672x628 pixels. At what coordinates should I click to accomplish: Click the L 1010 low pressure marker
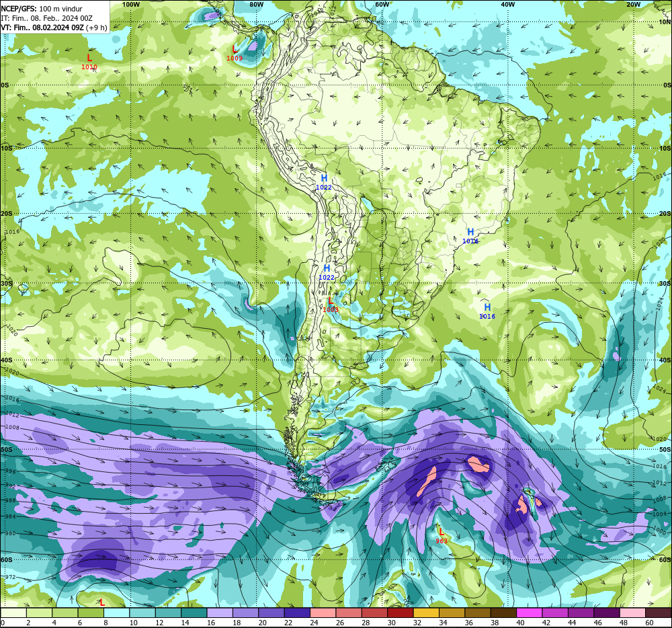pyautogui.click(x=89, y=61)
